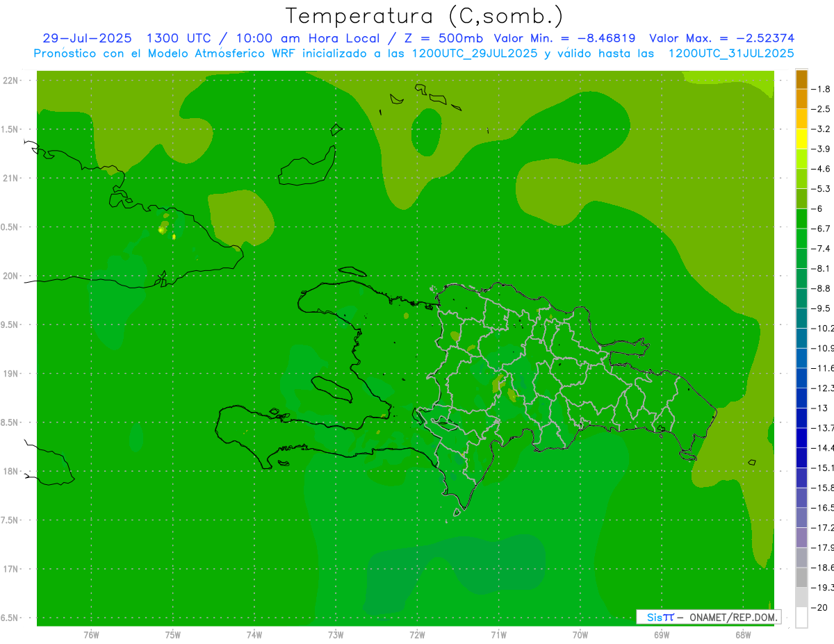Click the '-3.9' legend value
This screenshot has width=834, height=644.
point(821,149)
